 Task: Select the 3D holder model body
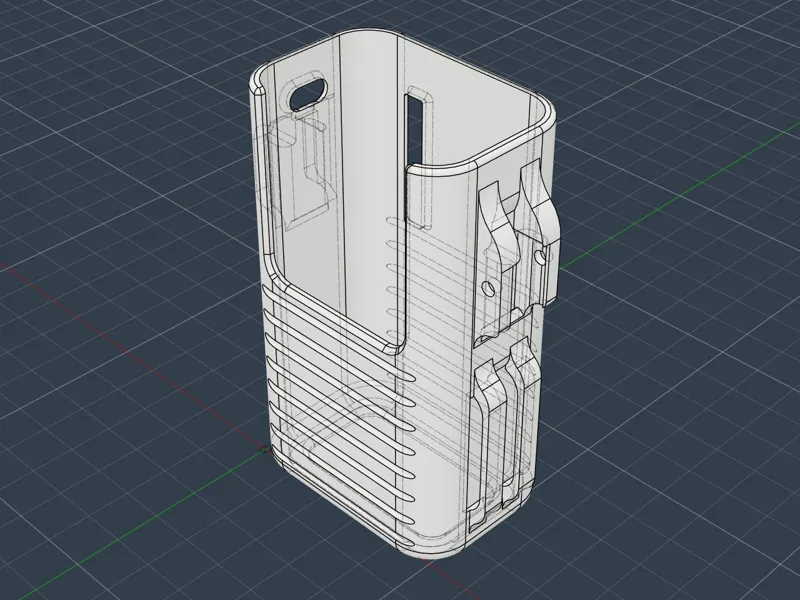pyautogui.click(x=403, y=293)
